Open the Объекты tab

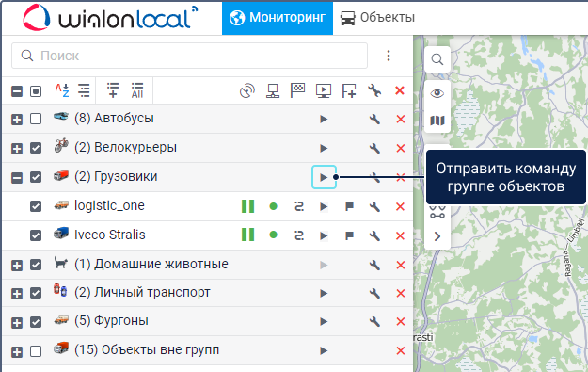[x=378, y=18]
